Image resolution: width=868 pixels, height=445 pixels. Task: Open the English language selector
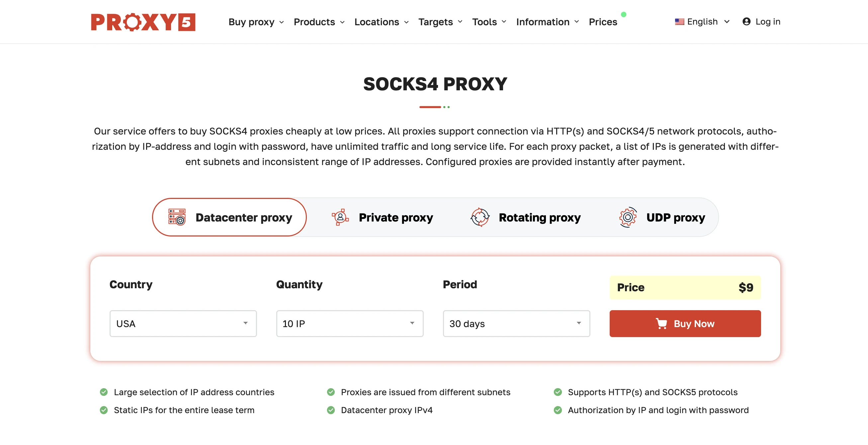[x=702, y=22]
